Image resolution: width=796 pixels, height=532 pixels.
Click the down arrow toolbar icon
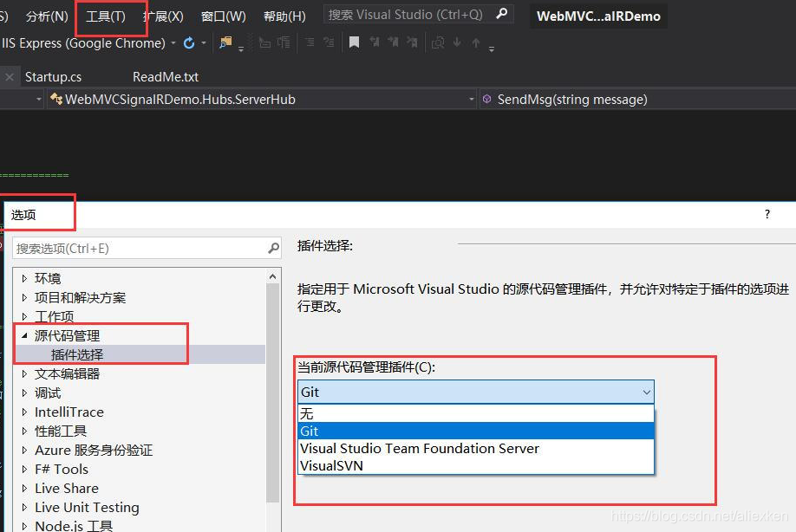pyautogui.click(x=457, y=42)
